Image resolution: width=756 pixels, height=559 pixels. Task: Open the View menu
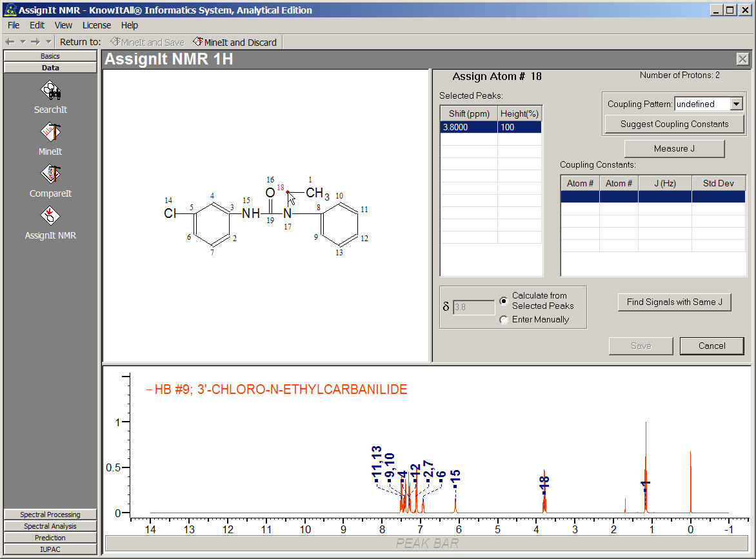click(63, 25)
